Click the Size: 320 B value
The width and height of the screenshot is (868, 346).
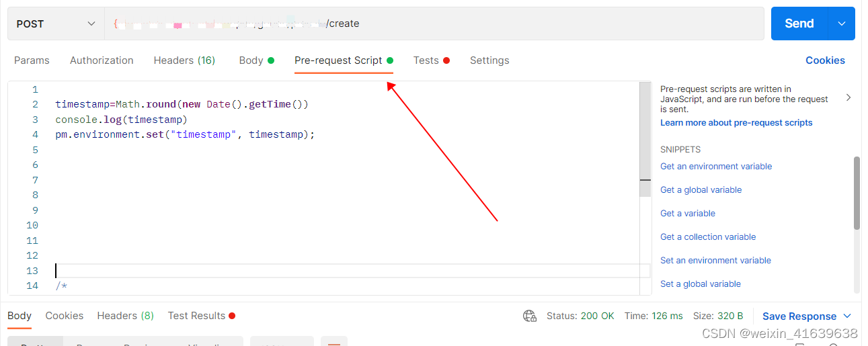(718, 316)
